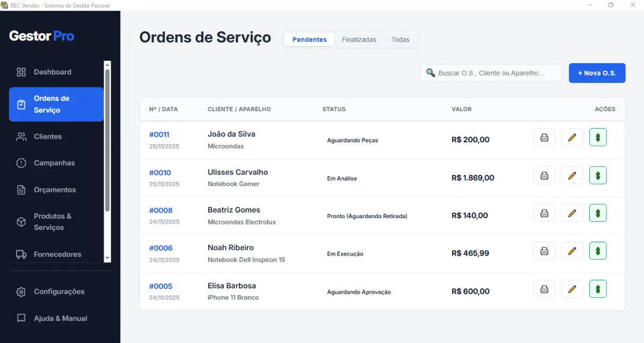Open Campanhas from the sidebar icon
Screen dimensions: 644x343
point(20,163)
